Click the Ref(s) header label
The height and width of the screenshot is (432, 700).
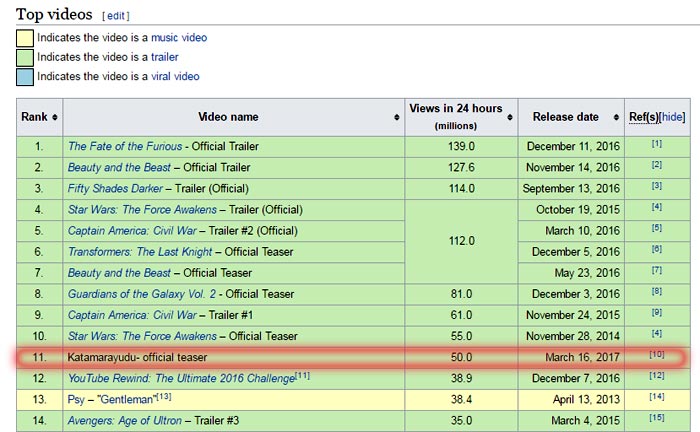pyautogui.click(x=644, y=117)
